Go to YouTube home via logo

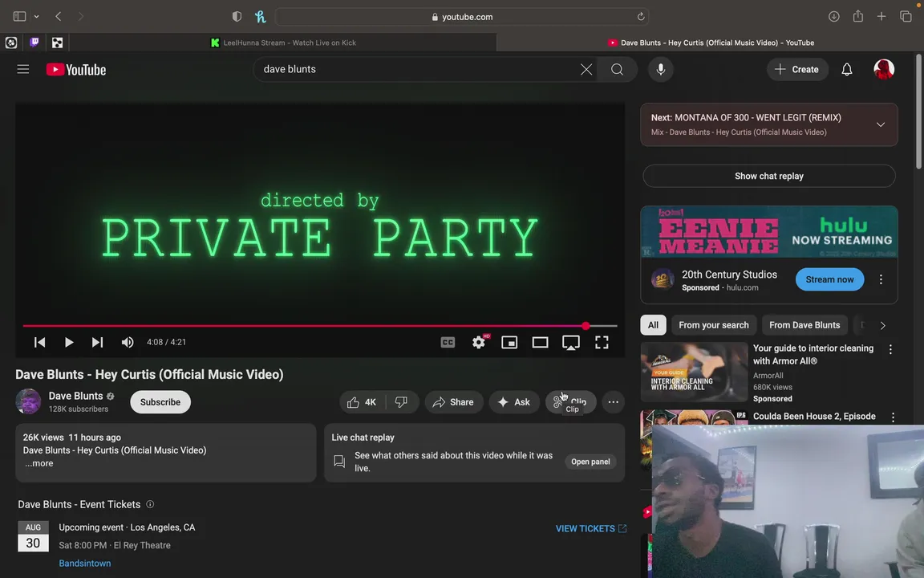tap(76, 70)
